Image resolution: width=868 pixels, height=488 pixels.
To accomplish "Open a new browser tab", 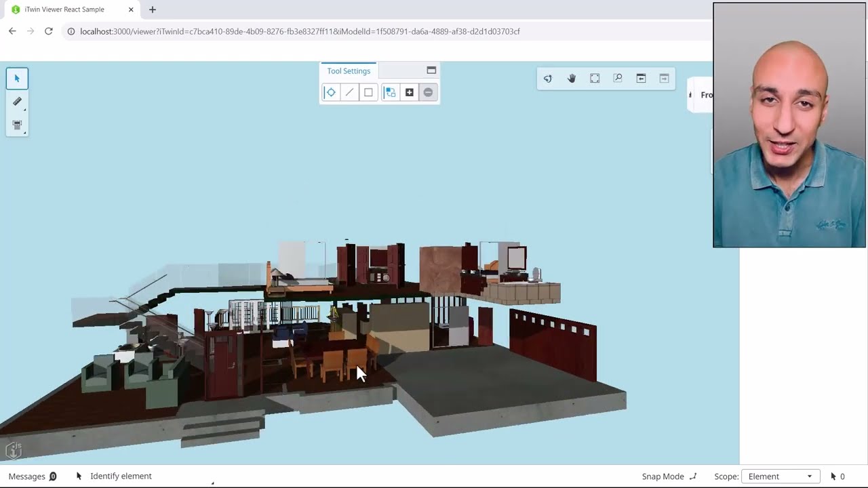I will [x=152, y=9].
